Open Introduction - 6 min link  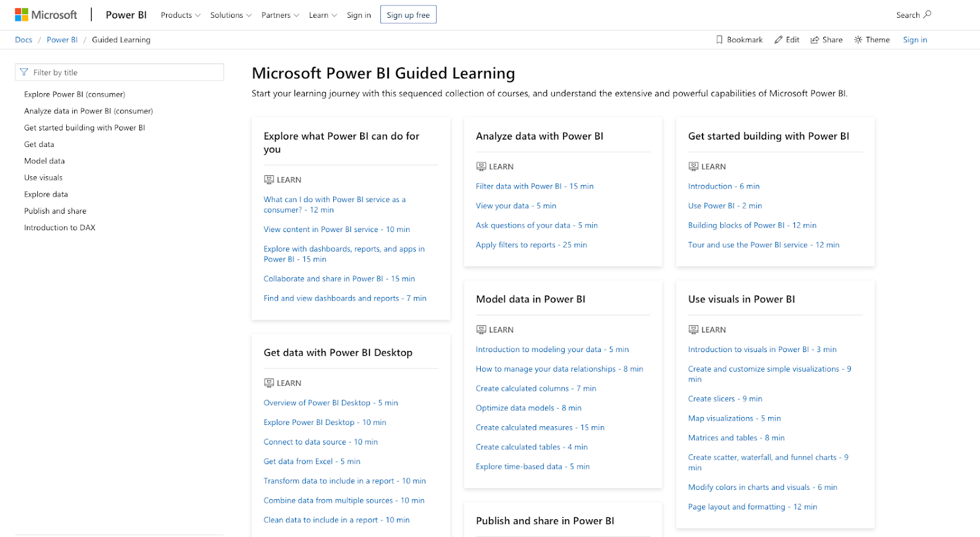click(724, 186)
